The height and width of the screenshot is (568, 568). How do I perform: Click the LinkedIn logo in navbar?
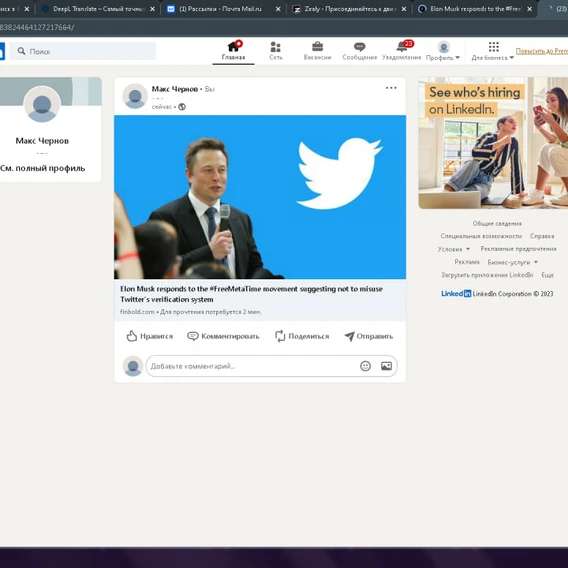(x=2, y=51)
